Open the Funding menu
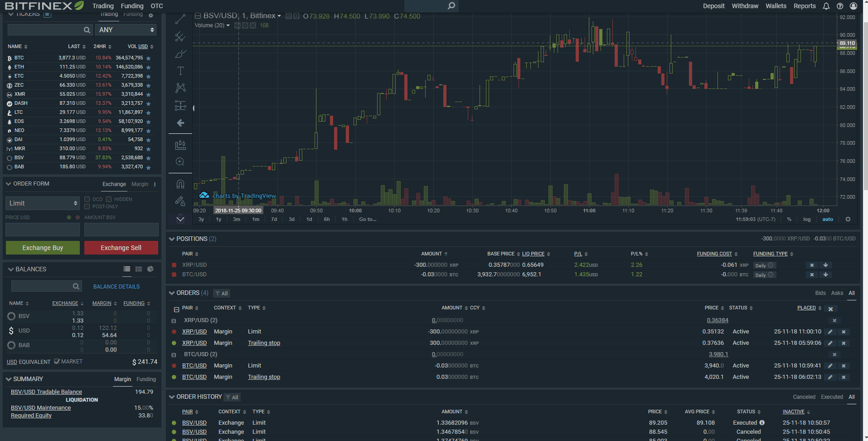868x441 pixels. coord(132,6)
